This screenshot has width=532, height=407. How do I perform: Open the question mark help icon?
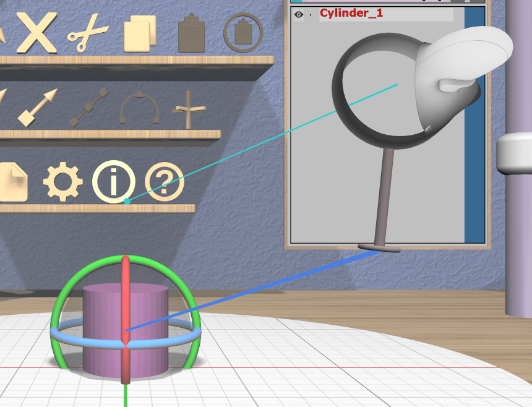pyautogui.click(x=164, y=182)
